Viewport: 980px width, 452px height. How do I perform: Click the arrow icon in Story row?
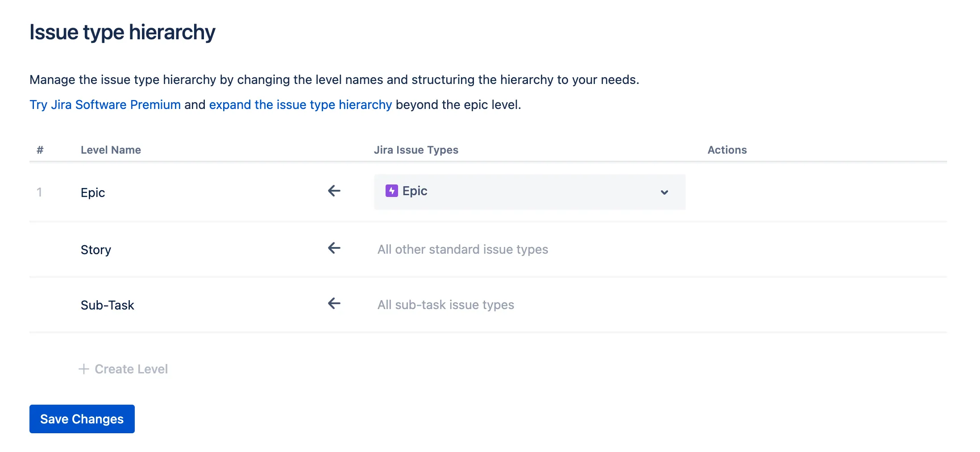point(334,248)
